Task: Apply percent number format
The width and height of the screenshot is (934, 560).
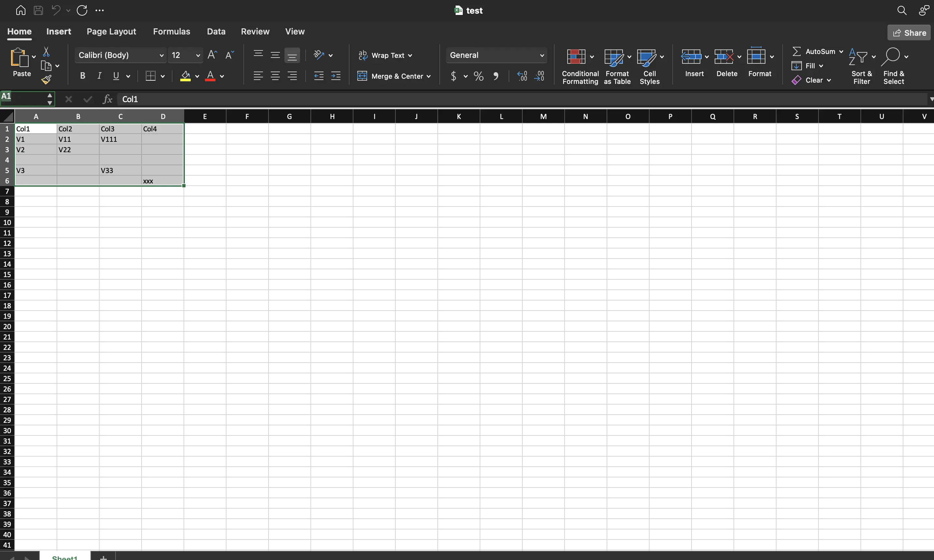Action: pos(478,76)
